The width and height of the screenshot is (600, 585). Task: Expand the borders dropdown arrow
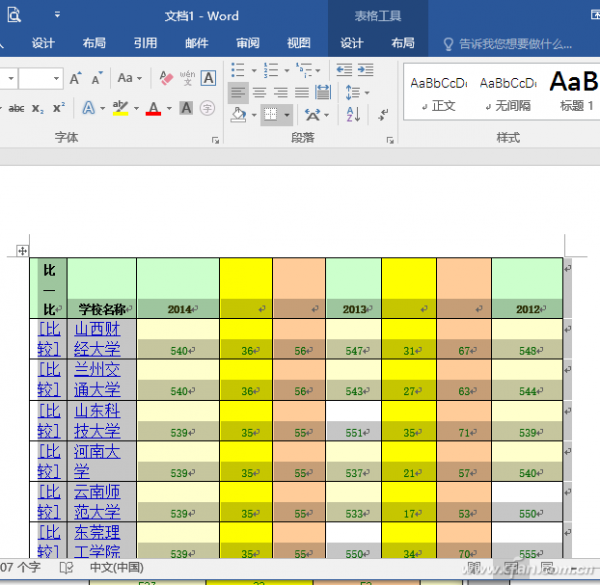[x=286, y=116]
